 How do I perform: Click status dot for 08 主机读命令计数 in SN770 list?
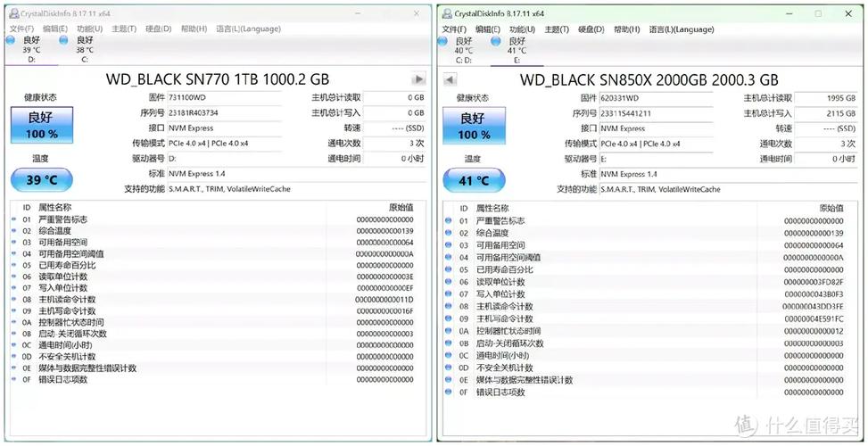14,300
